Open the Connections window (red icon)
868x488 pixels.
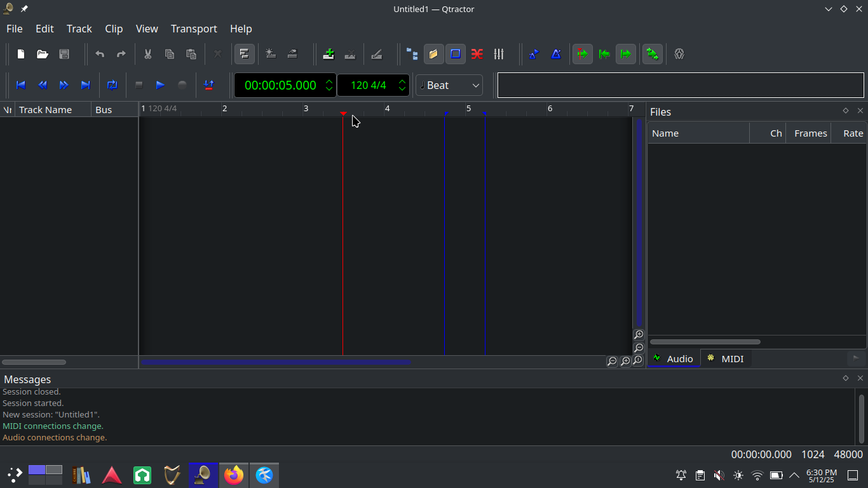coord(477,54)
